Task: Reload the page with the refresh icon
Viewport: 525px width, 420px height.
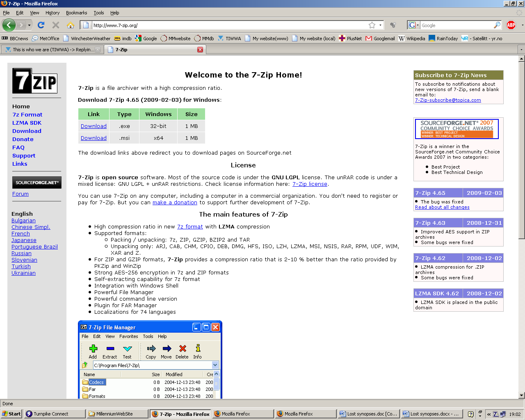Action: [41, 25]
